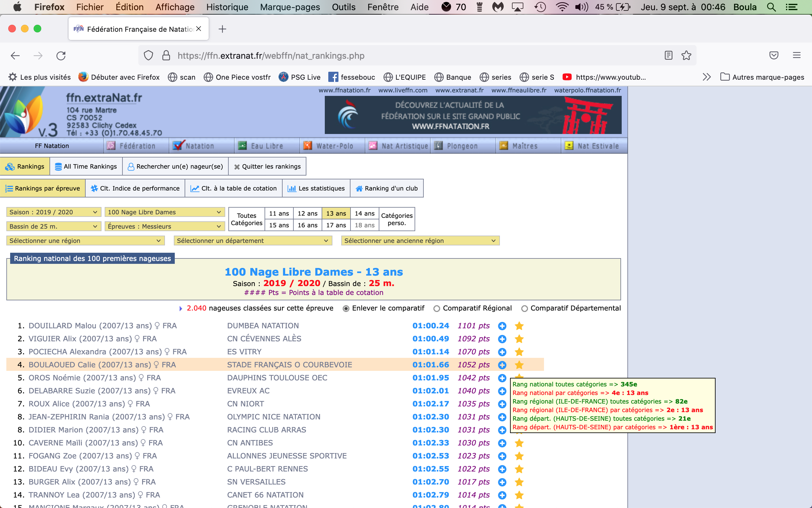Open the Apple menu
Image resolution: width=812 pixels, height=508 pixels.
coord(17,7)
